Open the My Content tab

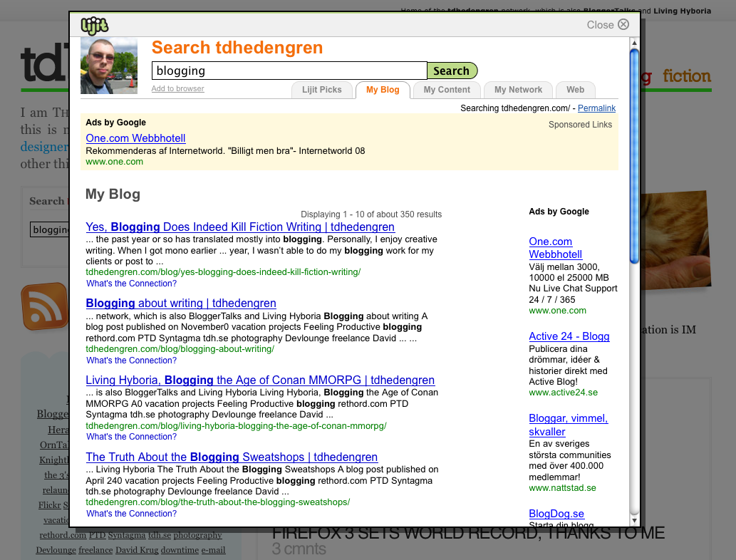click(x=447, y=90)
